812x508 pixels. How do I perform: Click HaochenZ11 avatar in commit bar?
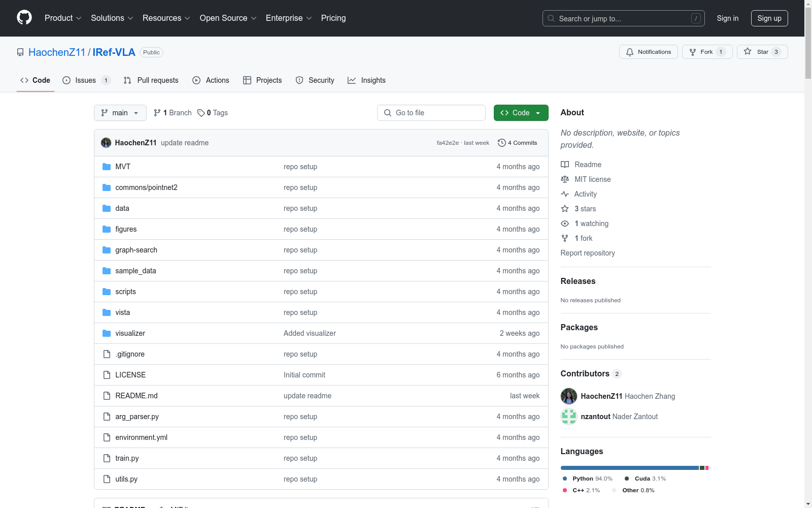tap(106, 143)
